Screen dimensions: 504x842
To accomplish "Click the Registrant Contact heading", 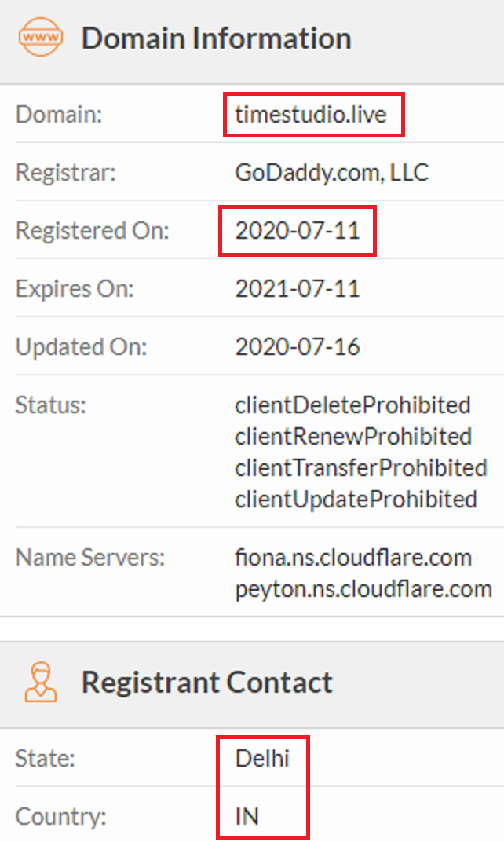I will coord(207,682).
